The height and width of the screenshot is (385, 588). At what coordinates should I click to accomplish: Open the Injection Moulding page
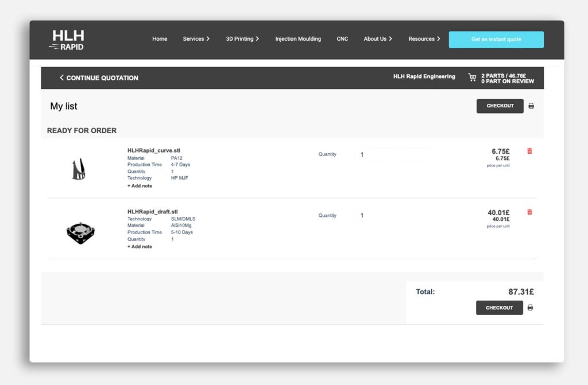coord(298,38)
